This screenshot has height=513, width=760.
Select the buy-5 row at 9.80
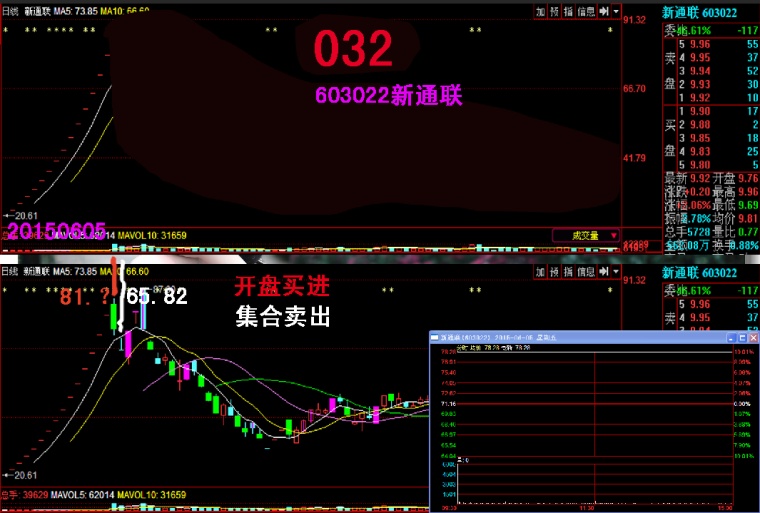[718, 165]
